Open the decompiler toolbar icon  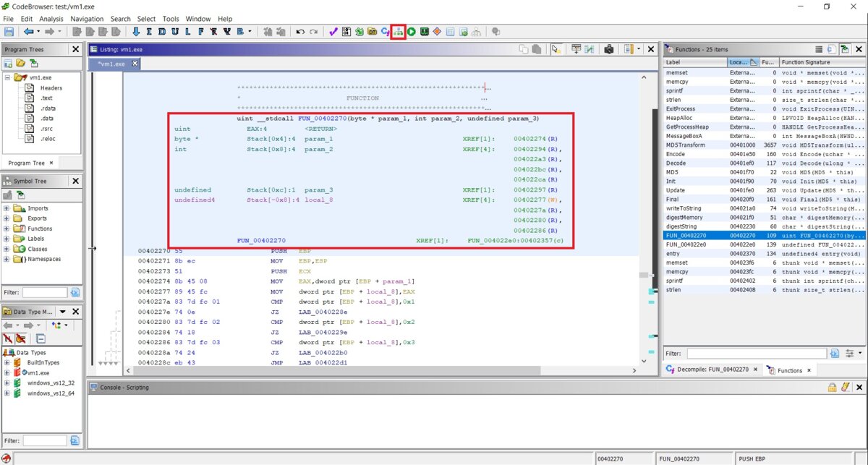386,32
